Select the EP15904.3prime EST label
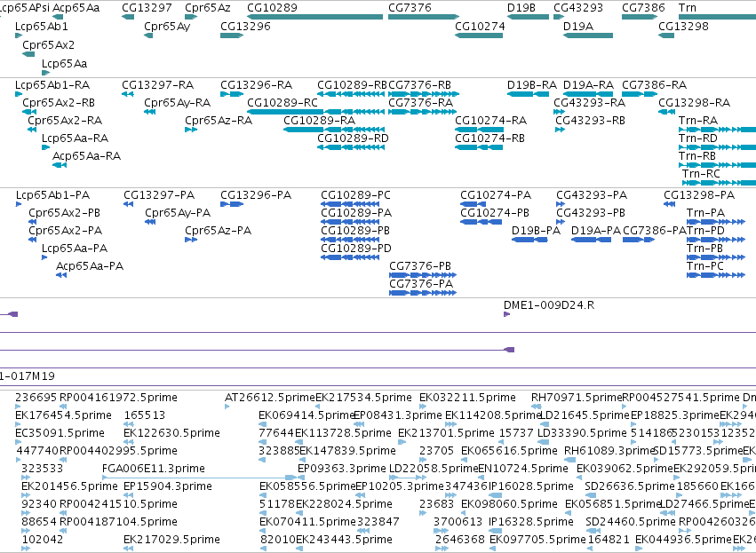 coord(167,486)
